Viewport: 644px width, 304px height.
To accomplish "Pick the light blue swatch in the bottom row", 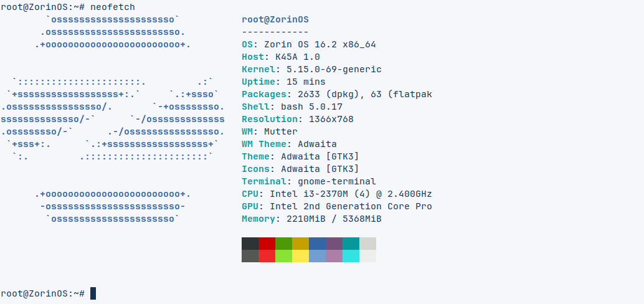I will click(318, 256).
